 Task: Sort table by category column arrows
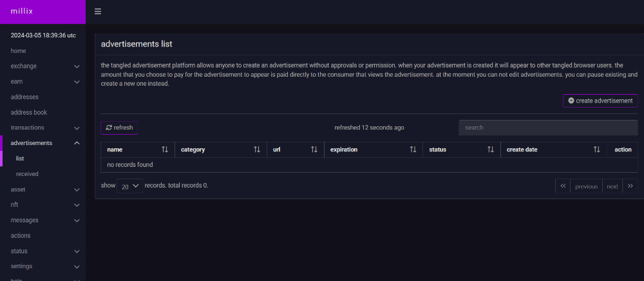(257, 150)
